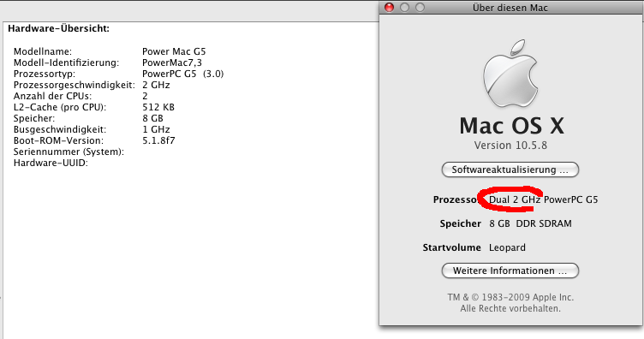
Task: Click the Prozessortyp label
Action: (45, 74)
